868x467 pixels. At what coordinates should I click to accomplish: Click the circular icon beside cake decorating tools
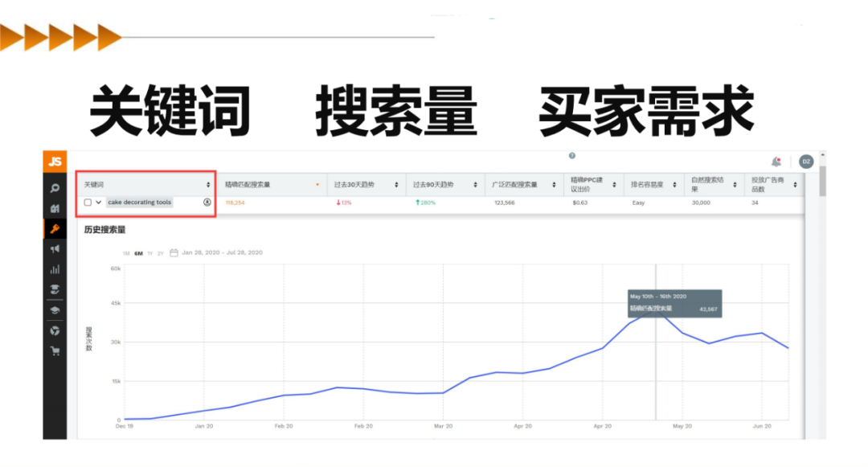tap(207, 202)
